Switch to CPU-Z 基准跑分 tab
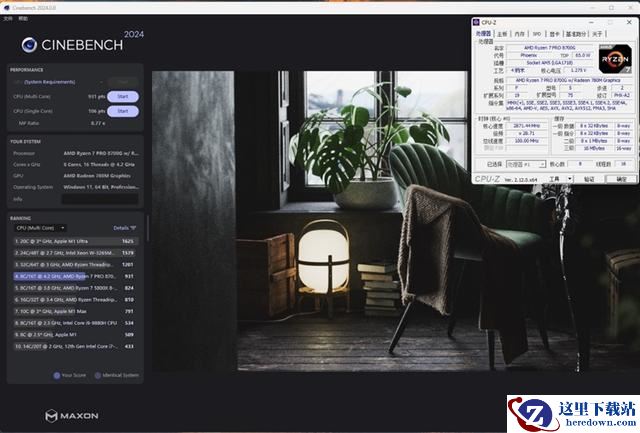The image size is (640, 433). pos(576,34)
